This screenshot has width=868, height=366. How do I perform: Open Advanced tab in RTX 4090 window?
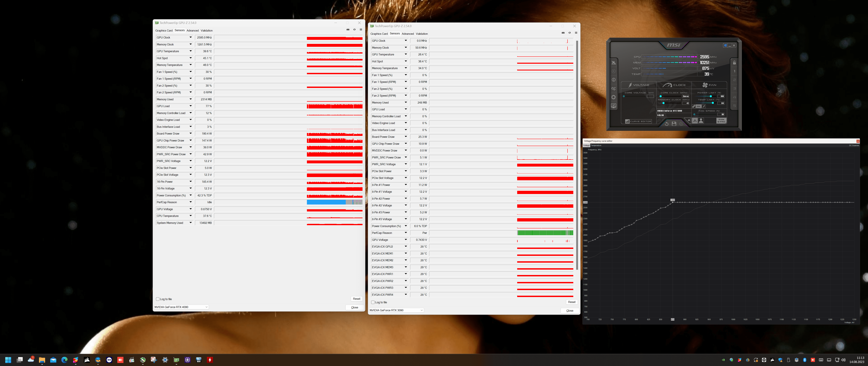coord(193,30)
